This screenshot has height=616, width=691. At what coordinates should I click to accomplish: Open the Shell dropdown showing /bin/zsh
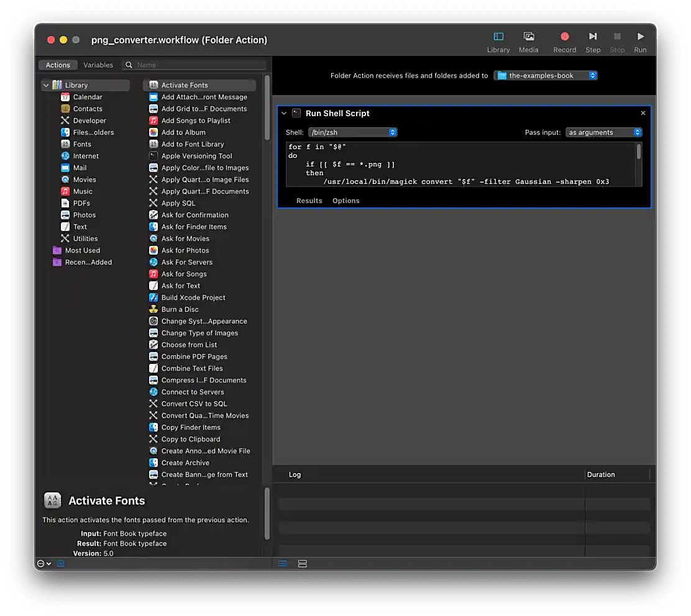point(352,132)
